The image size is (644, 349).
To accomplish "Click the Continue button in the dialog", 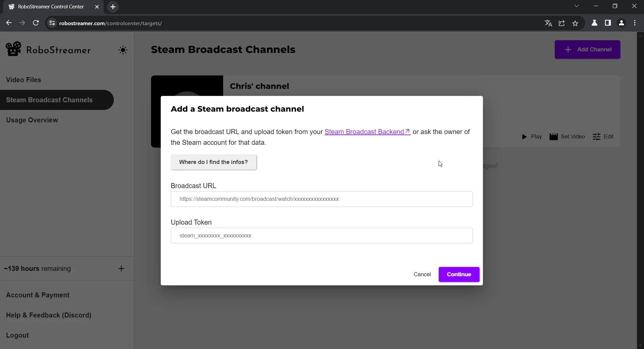I will point(459,274).
